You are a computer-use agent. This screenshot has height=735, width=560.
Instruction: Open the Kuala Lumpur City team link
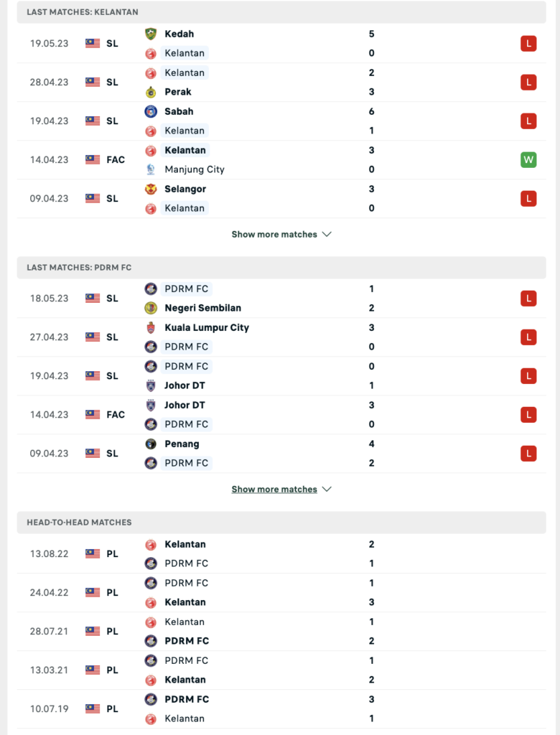(207, 327)
